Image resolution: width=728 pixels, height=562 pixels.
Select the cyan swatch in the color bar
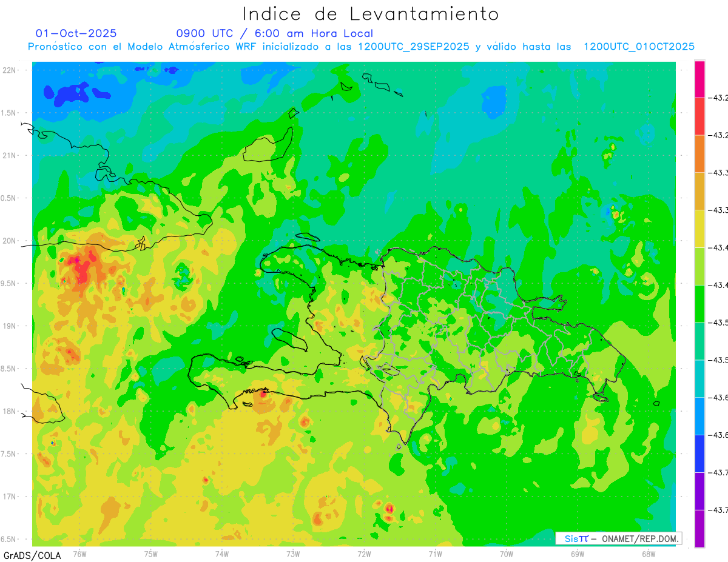699,379
